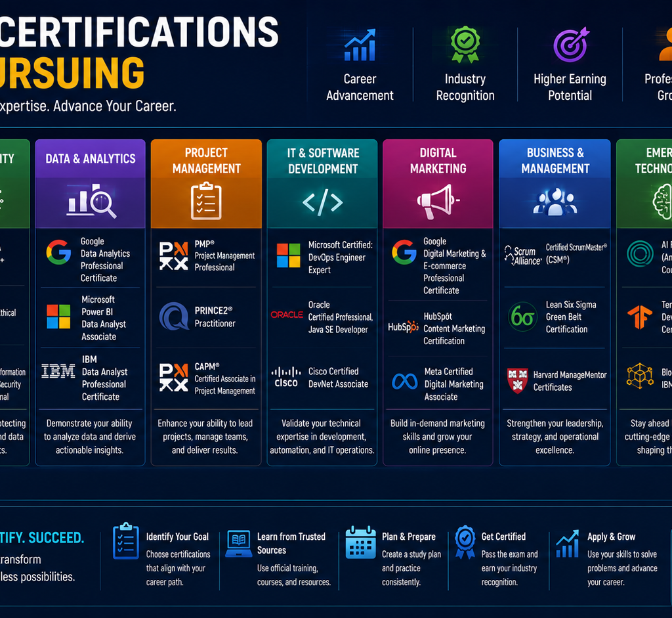Click the Harvard shield logo
The width and height of the screenshot is (672, 618).
click(517, 380)
